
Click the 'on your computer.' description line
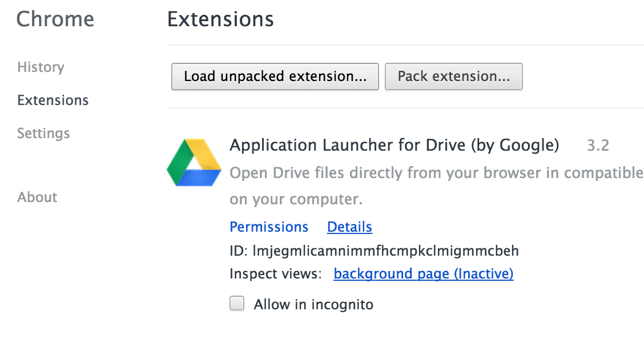296,199
